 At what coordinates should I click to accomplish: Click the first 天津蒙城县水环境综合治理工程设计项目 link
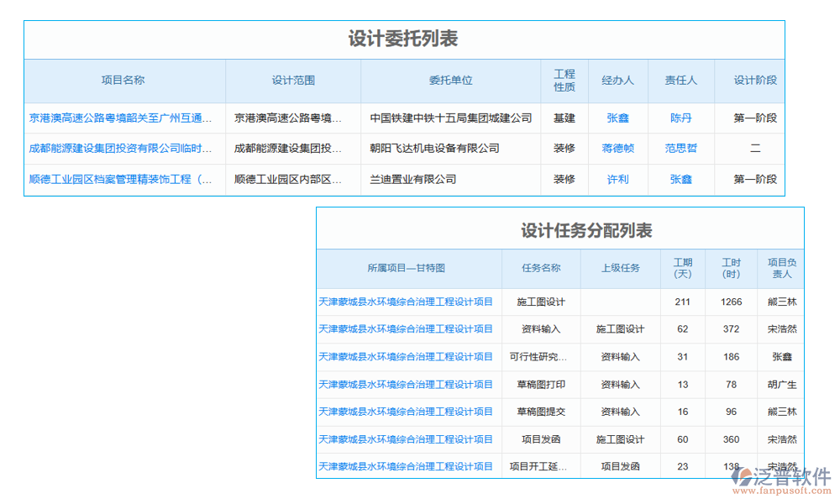pos(406,302)
